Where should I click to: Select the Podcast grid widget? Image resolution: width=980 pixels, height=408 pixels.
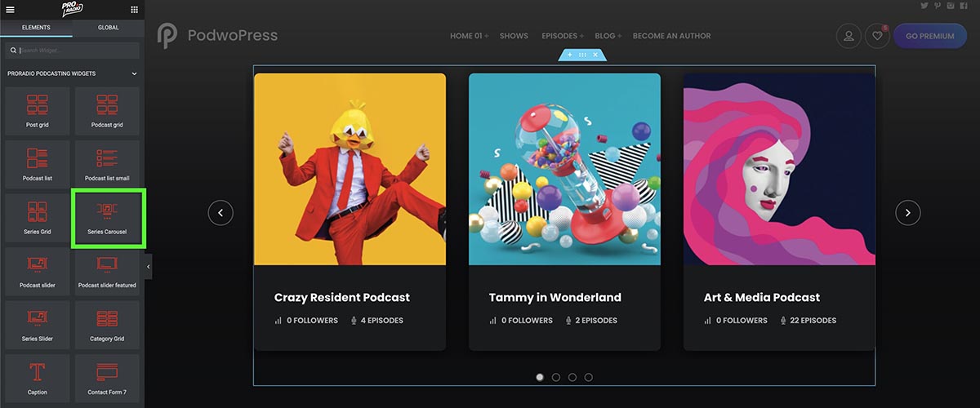click(107, 111)
